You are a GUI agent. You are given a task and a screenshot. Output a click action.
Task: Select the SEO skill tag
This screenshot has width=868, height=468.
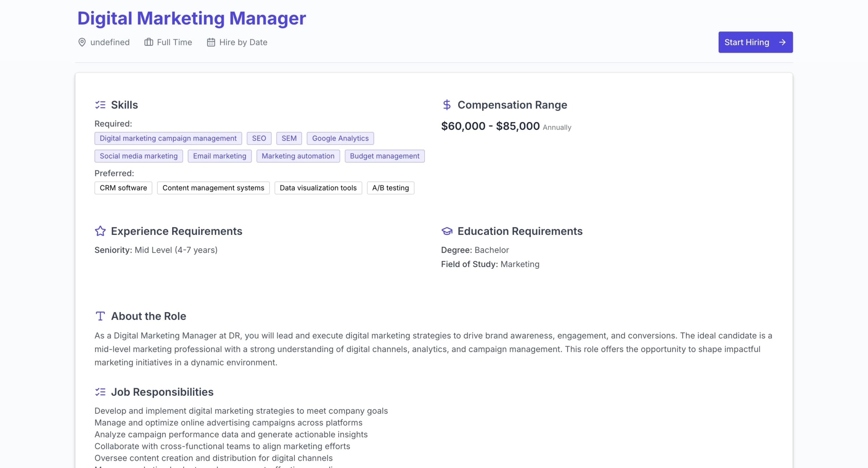(x=259, y=138)
